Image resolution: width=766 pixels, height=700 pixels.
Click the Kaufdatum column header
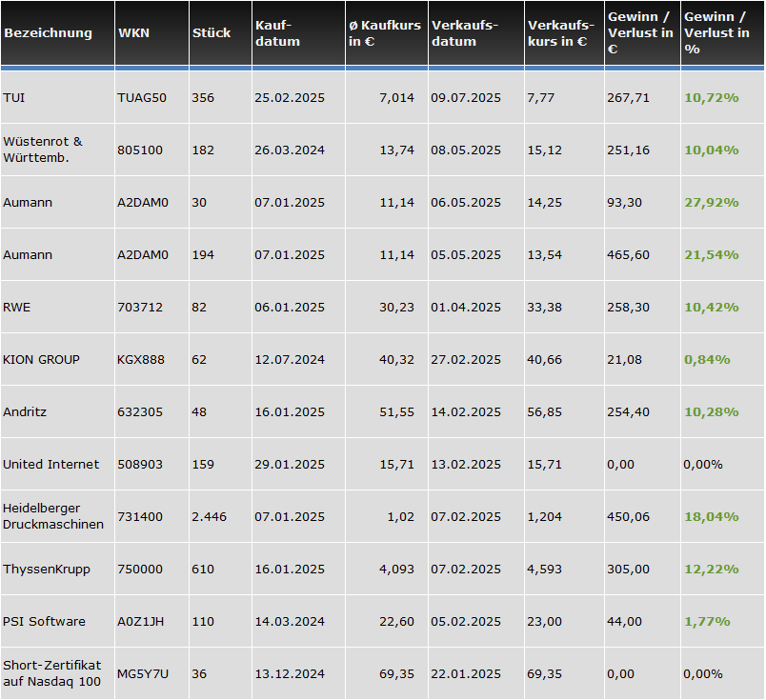pos(277,33)
